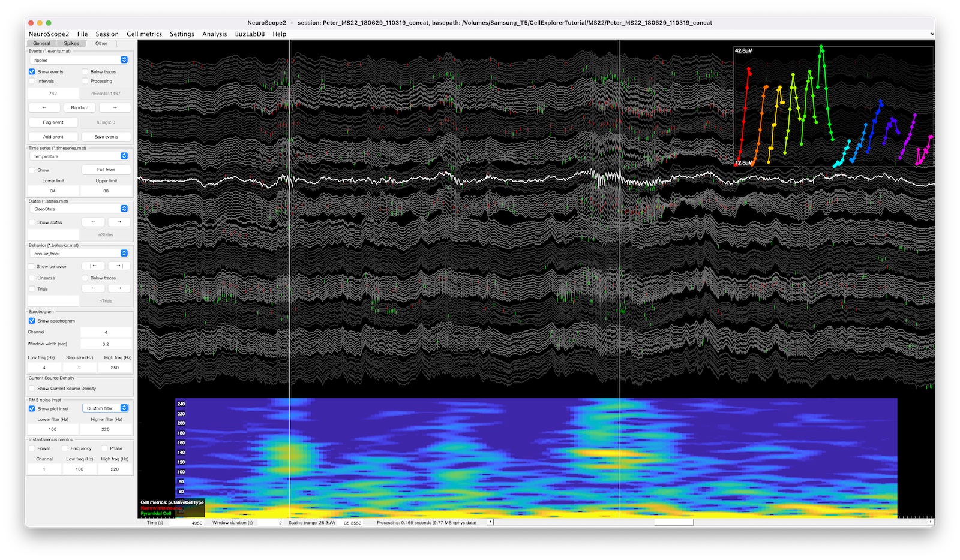
Task: Click the scrollbar left arrow in status bar
Action: [x=490, y=522]
